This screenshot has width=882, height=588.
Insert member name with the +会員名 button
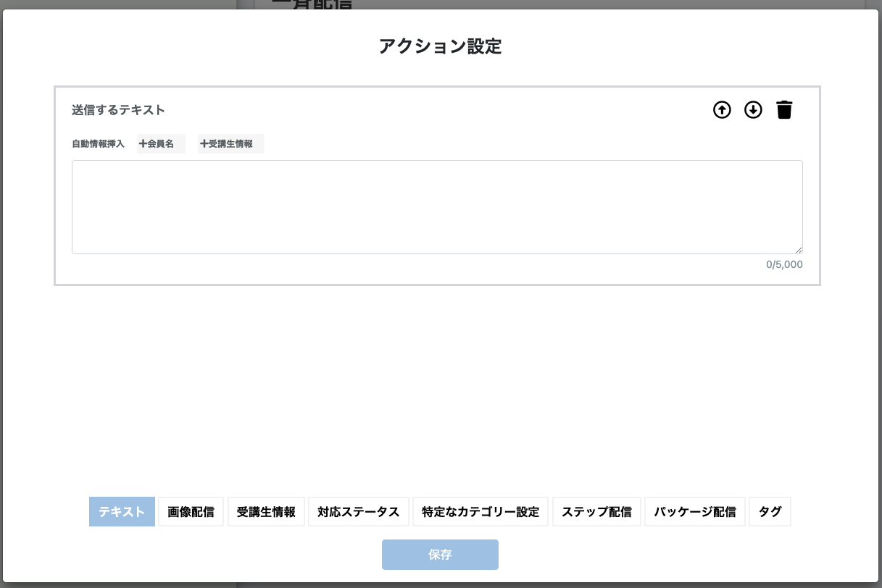tap(161, 144)
